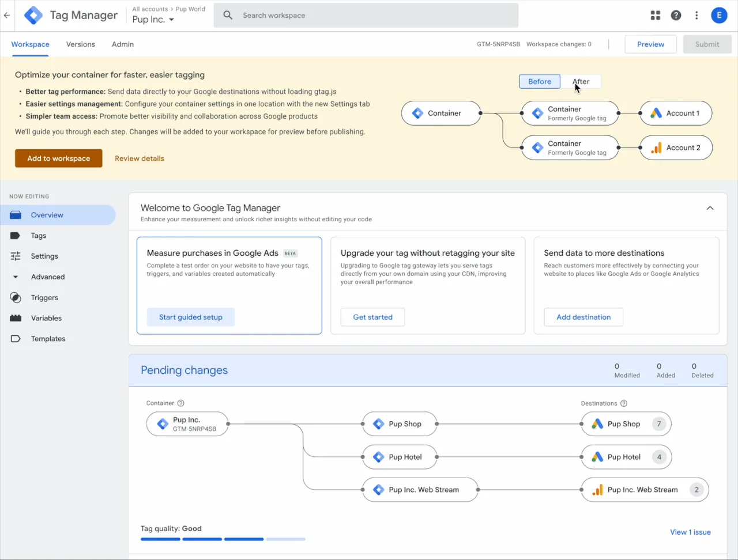
Task: Click the Submit button
Action: 707,44
